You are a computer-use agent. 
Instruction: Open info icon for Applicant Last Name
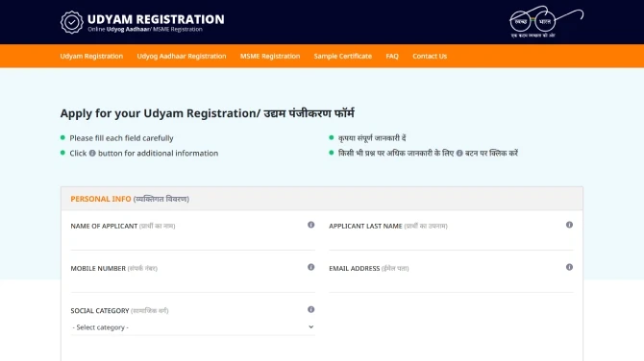tap(569, 225)
